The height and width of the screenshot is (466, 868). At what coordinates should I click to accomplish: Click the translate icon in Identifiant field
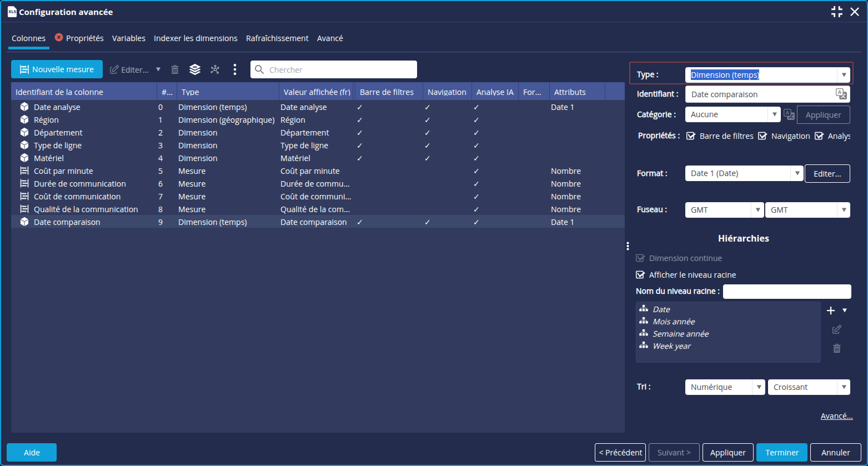coord(841,94)
